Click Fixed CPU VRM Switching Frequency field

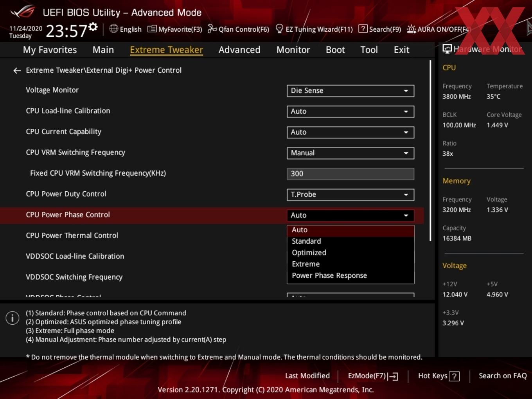click(x=350, y=174)
